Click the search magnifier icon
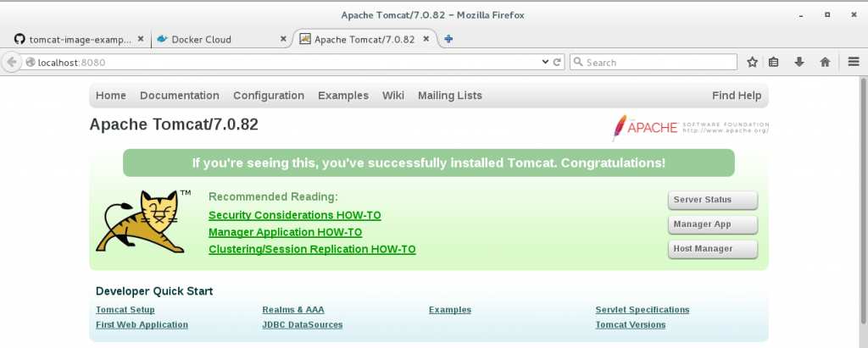Image resolution: width=868 pixels, height=348 pixels. [578, 62]
